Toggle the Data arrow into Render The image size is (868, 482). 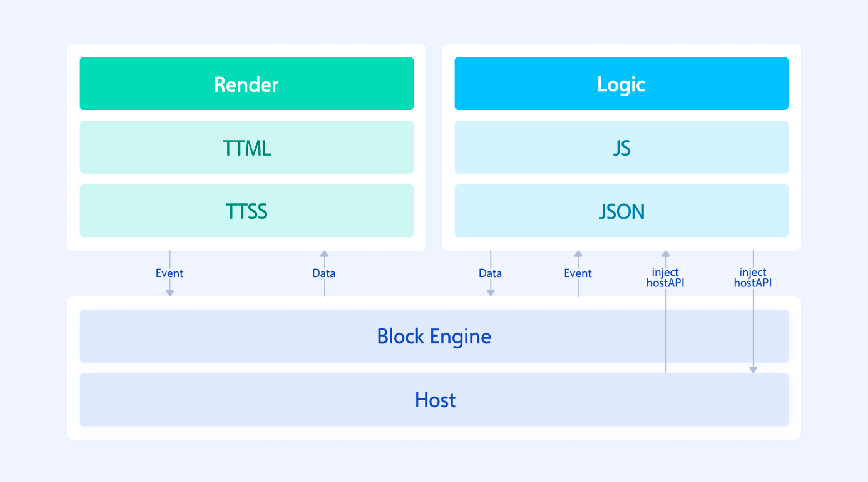324,273
